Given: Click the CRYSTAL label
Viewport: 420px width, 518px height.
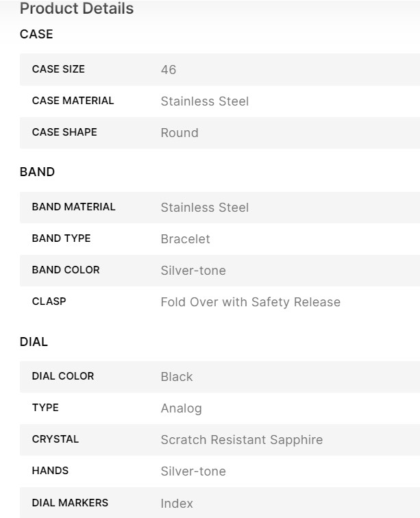Looking at the screenshot, I should (55, 439).
